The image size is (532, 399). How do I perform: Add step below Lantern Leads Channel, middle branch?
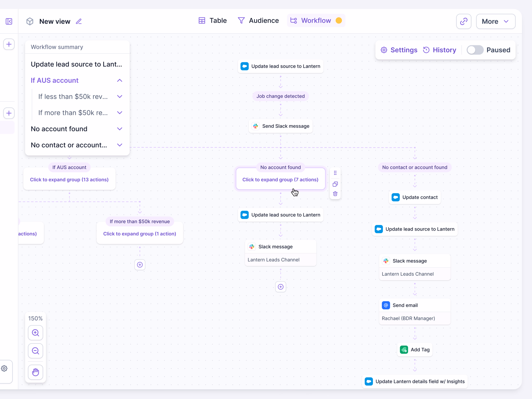pos(280,287)
